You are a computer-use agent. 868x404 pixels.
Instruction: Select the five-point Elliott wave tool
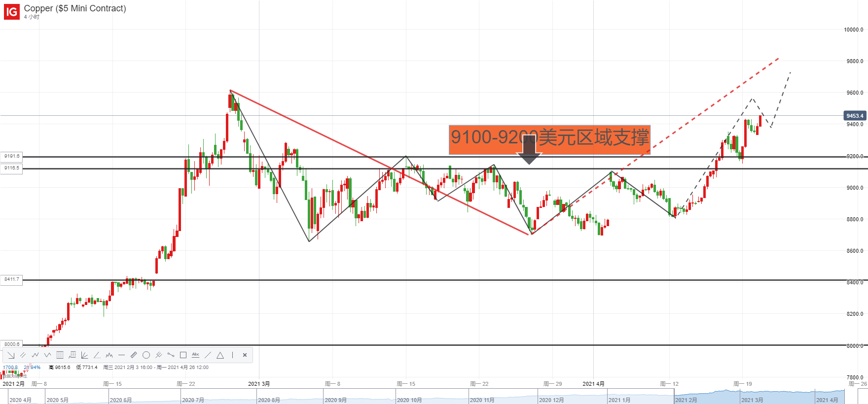(x=35, y=355)
